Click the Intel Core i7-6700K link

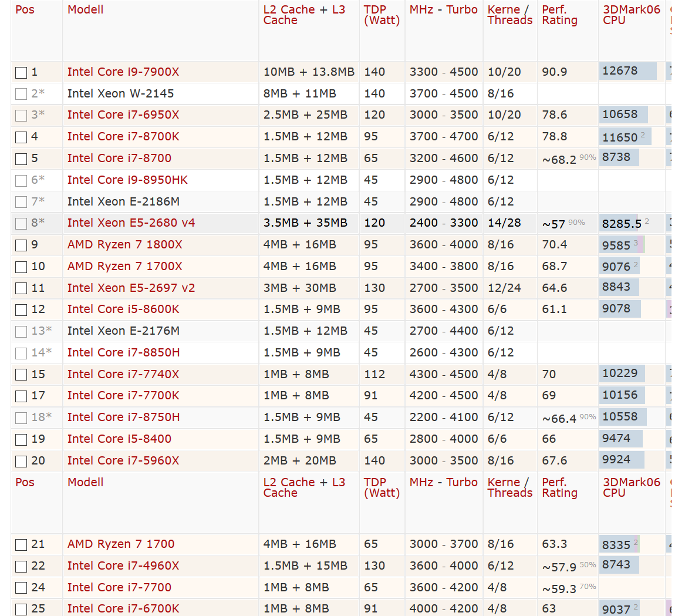click(x=123, y=608)
